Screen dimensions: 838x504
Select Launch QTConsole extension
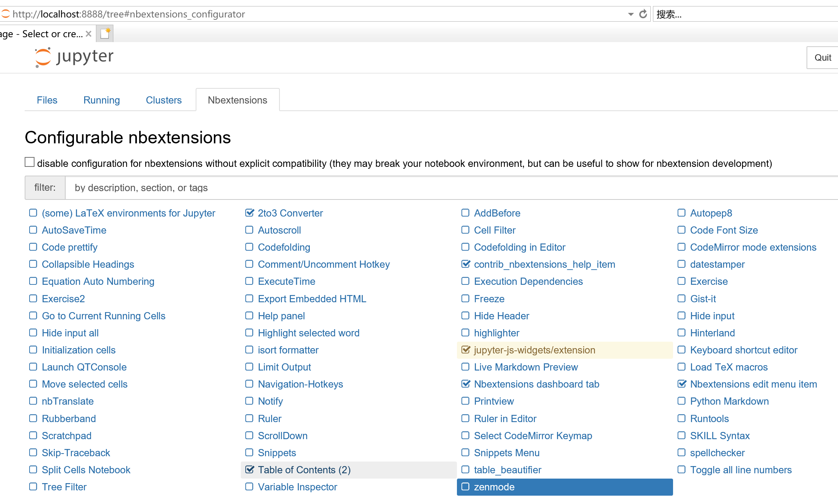84,367
